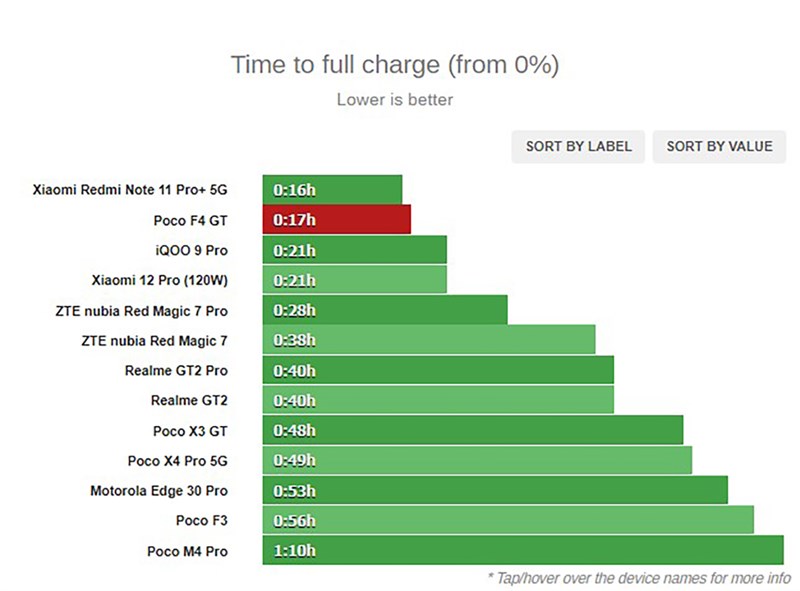Click the Sort By Label button

pos(579,146)
